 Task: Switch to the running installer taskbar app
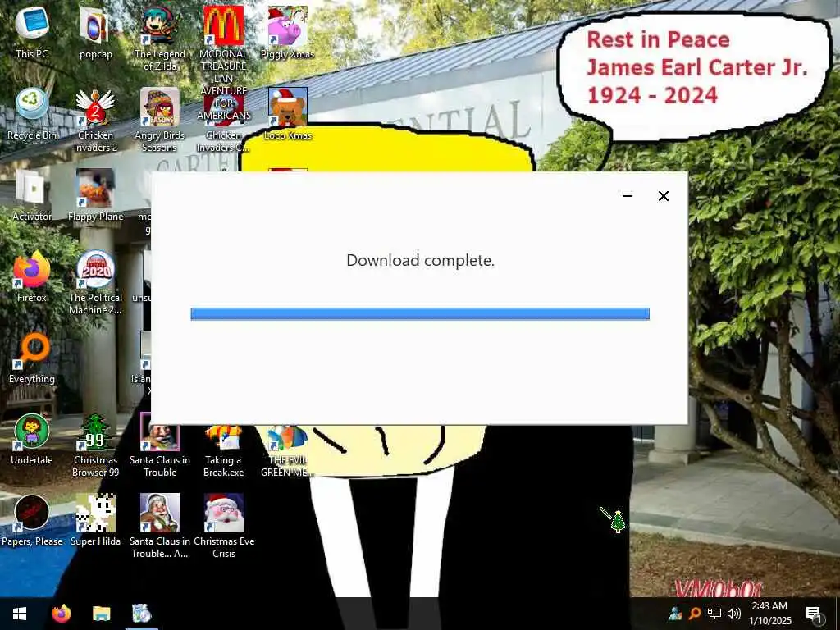point(142,614)
